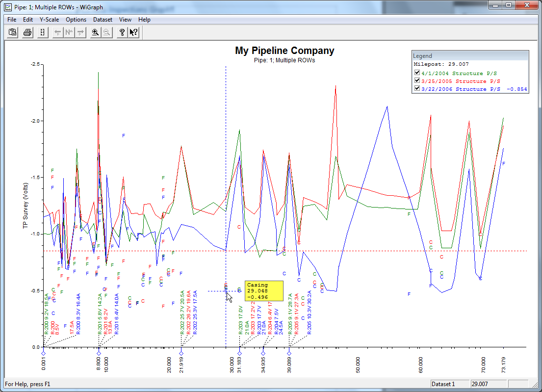Click the blue R-201 6.4V 14.0A label
The height and width of the screenshot is (392, 542).
pos(116,314)
